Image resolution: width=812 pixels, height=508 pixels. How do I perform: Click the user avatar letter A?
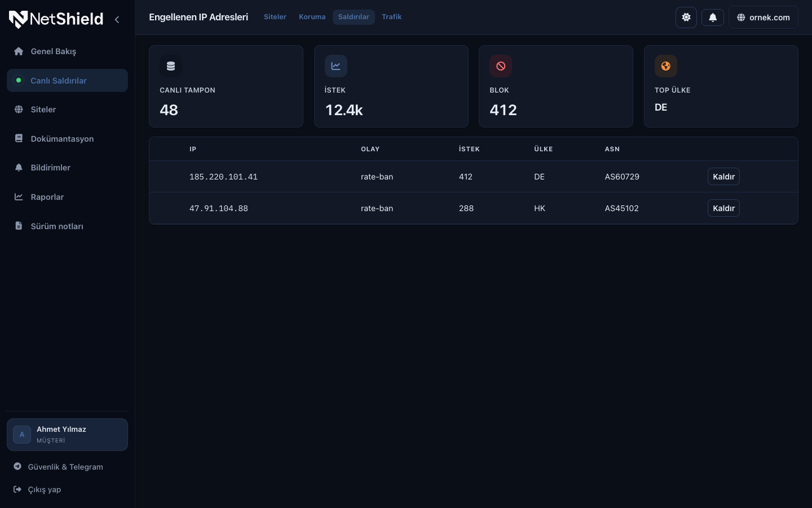coord(22,435)
